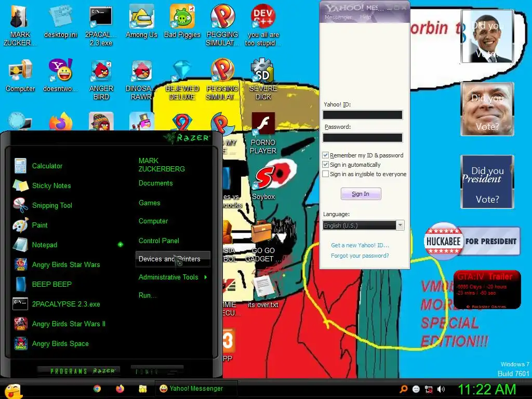
Task: Click the Yahoo! ID input field
Action: (363, 115)
